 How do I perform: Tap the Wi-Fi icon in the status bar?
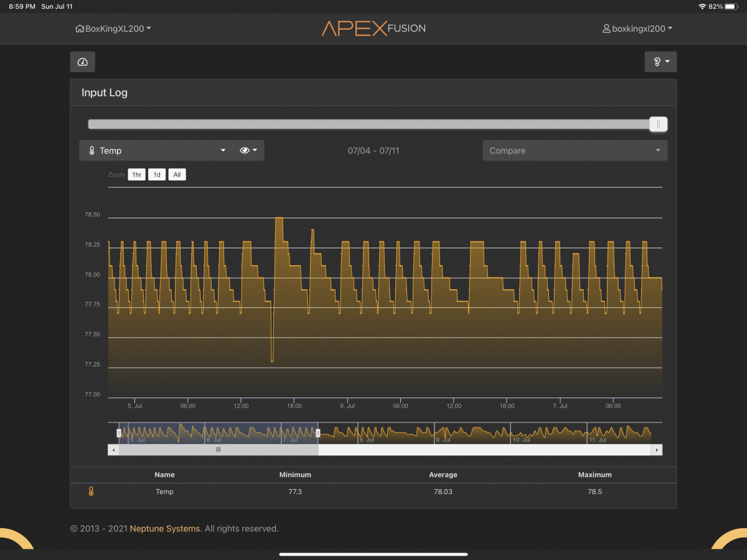pos(702,6)
